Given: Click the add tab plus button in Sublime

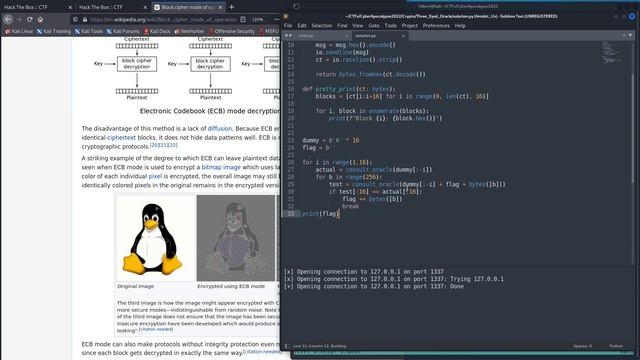Looking at the screenshot, I should [x=624, y=36].
